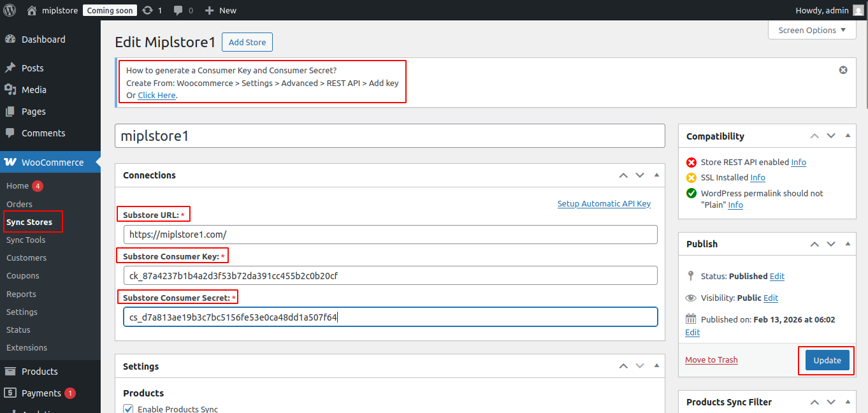The image size is (868, 413).
Task: Open the Payments menu in sidebar
Action: point(41,393)
